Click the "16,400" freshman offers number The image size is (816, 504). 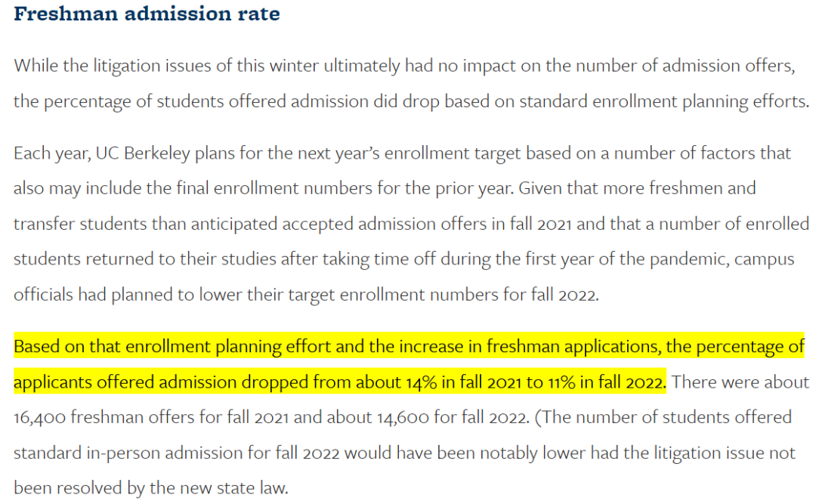[x=39, y=418]
